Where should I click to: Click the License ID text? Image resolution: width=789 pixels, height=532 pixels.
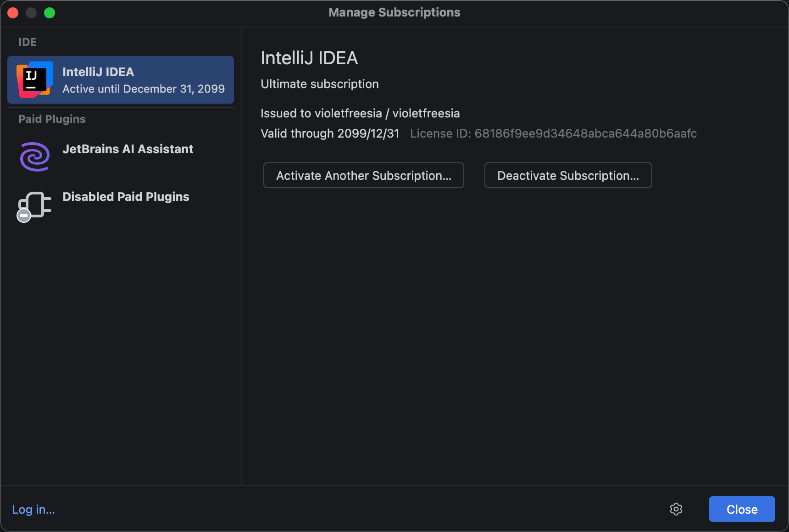point(553,133)
